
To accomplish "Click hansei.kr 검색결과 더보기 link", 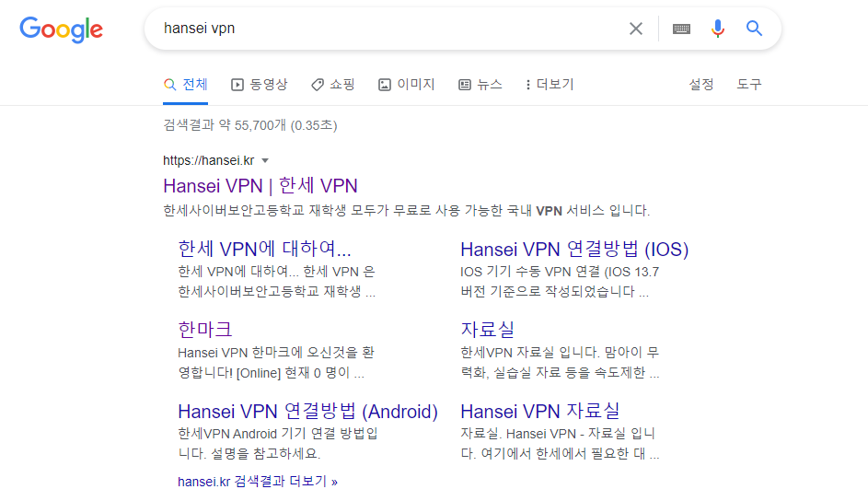I will (258, 481).
